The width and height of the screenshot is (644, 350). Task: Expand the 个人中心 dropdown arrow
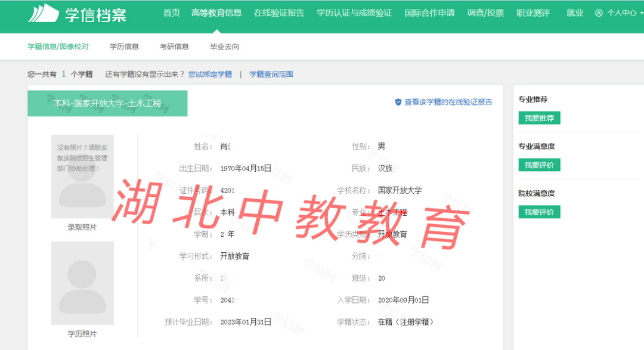(x=641, y=13)
